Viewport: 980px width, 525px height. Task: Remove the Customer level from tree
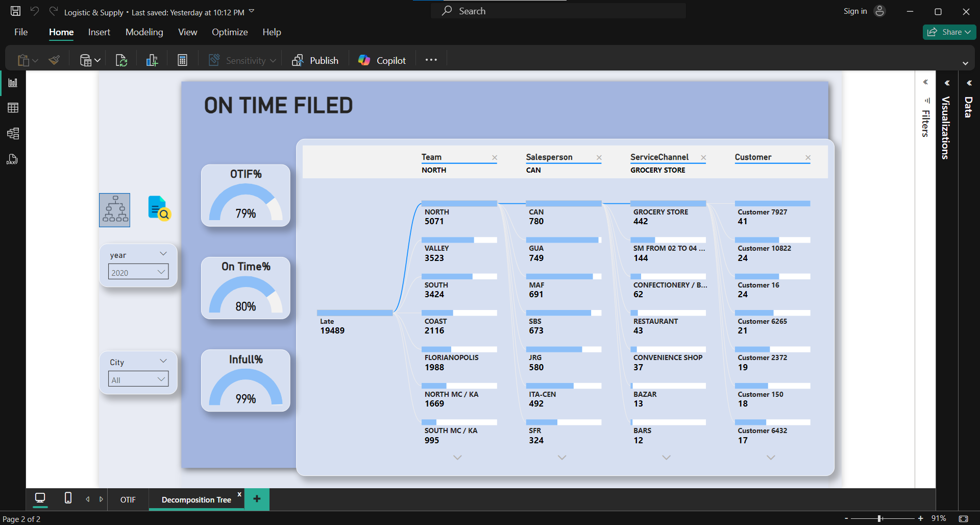pyautogui.click(x=808, y=158)
